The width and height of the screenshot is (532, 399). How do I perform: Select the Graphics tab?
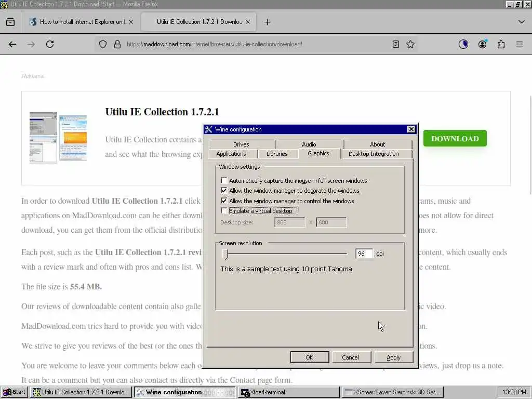click(x=318, y=153)
